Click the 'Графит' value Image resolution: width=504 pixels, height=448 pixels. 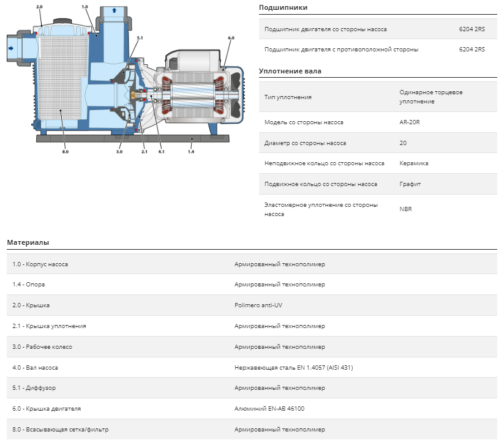pyautogui.click(x=410, y=184)
